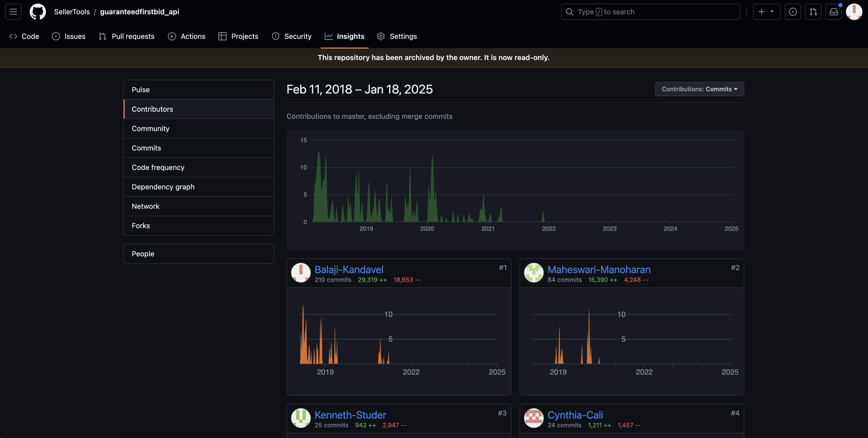Click the archived repository banner text
The height and width of the screenshot is (438, 868).
point(434,58)
